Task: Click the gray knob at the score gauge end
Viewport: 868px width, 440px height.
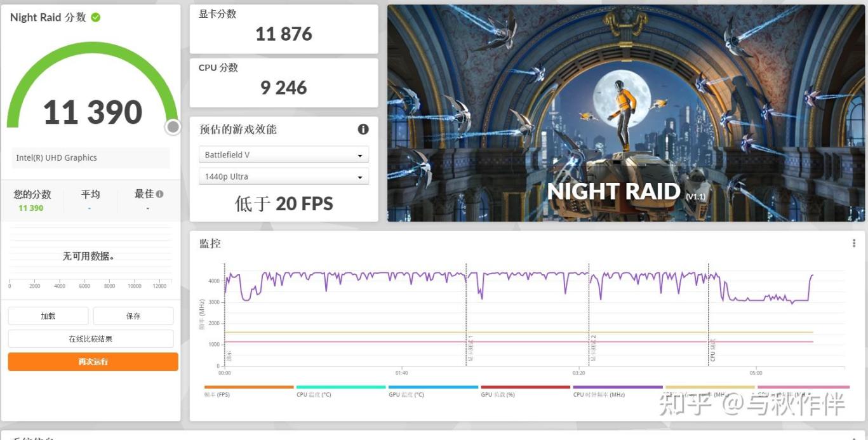Action: tap(173, 127)
